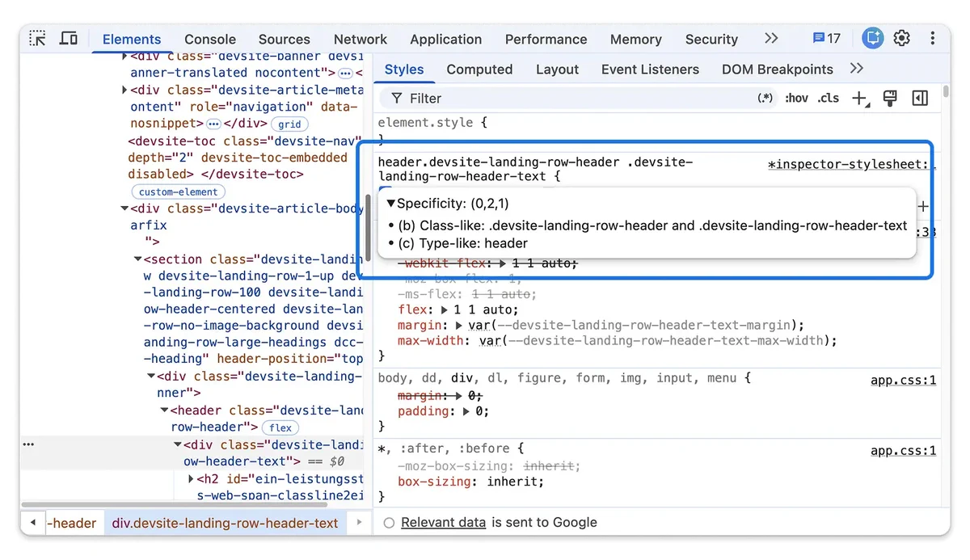Viewport: 970px width, 560px height.
Task: Expand the padding: 0 shorthand triangle
Action: pos(466,411)
